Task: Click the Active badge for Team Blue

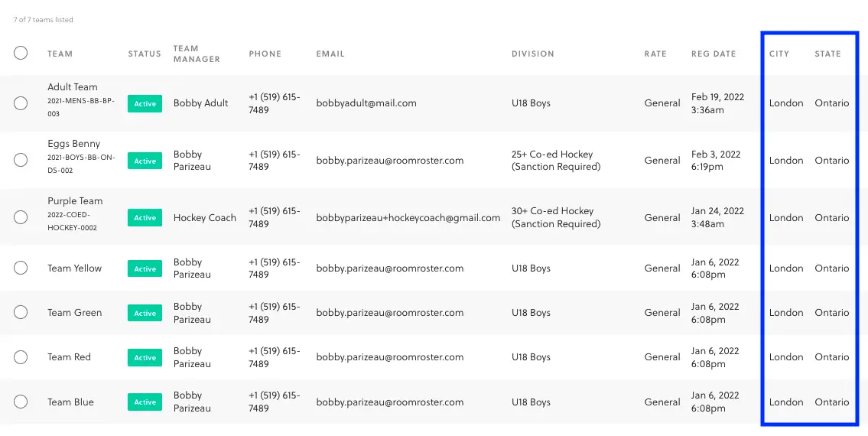Action: pos(145,402)
